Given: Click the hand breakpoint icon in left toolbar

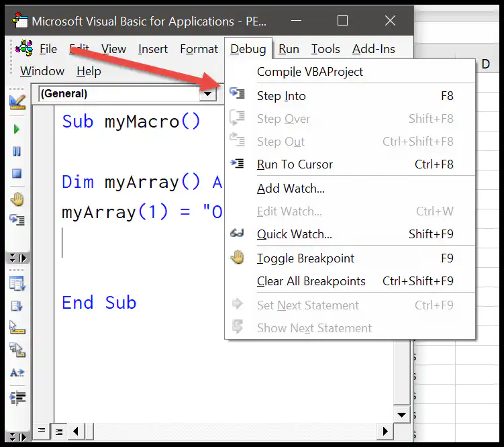Looking at the screenshot, I should tap(17, 199).
